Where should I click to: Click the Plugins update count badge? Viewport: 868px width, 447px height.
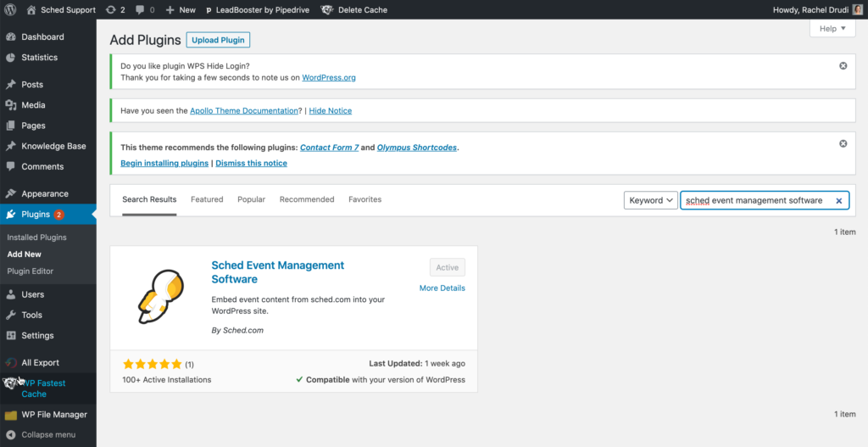[x=58, y=215]
